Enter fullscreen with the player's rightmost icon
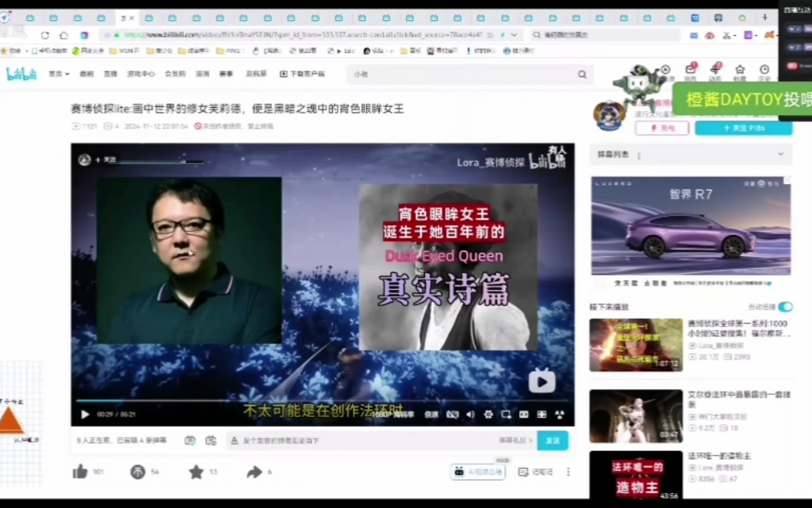 pos(559,415)
